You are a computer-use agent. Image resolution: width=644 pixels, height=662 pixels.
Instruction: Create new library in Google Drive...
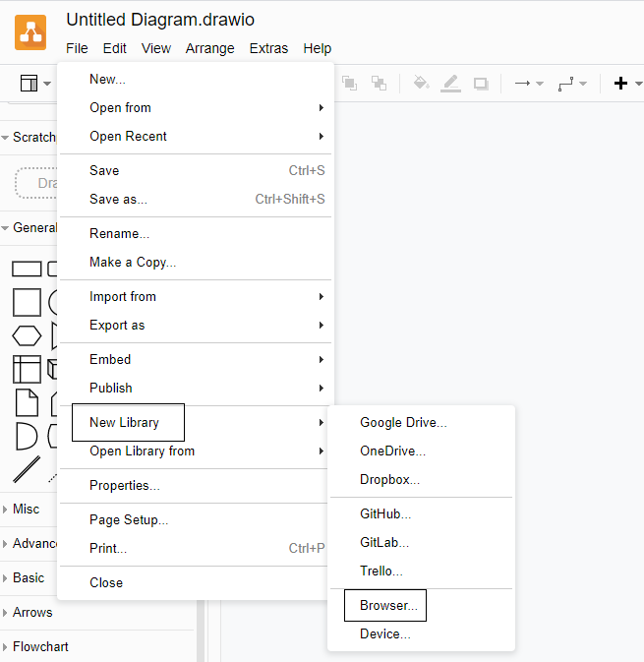click(421, 423)
